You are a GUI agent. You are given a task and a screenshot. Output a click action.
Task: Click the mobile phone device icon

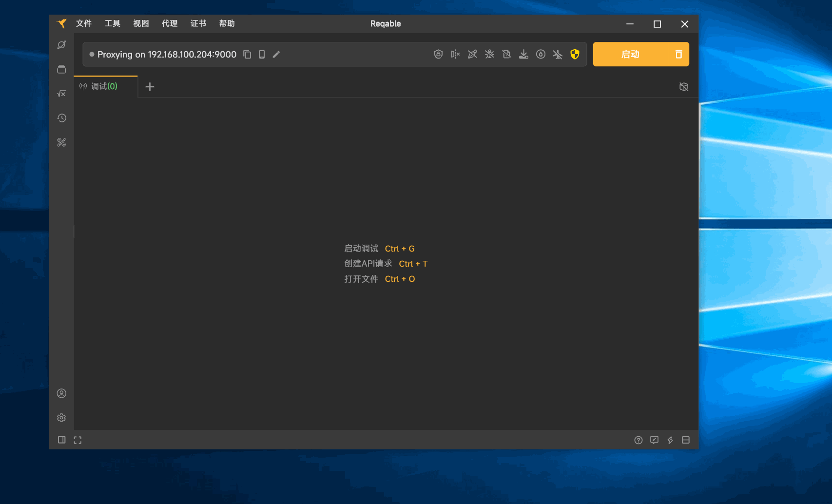262,55
